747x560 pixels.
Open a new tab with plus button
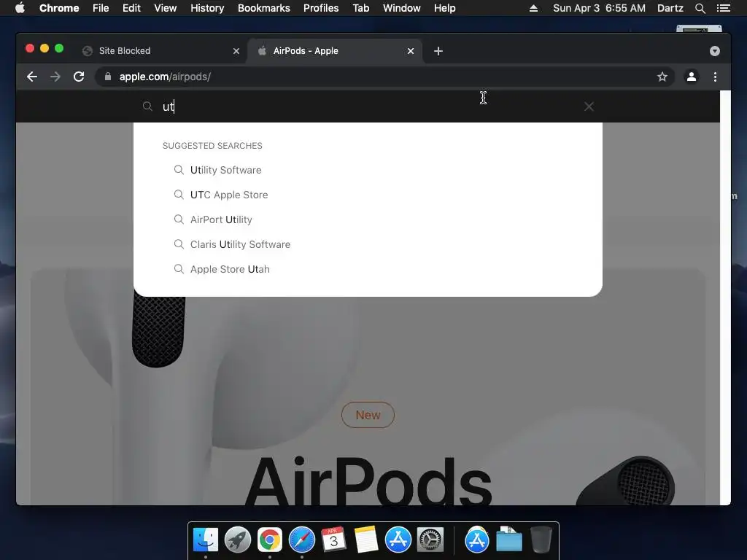point(438,51)
